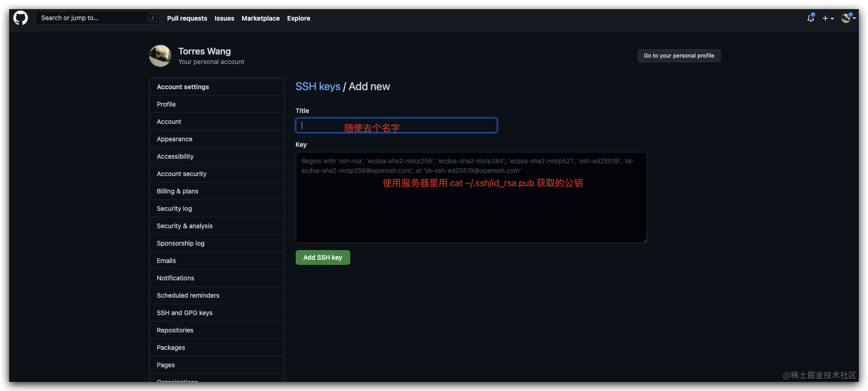Image resolution: width=868 pixels, height=391 pixels.
Task: Select Account in settings sidebar
Action: click(217, 122)
